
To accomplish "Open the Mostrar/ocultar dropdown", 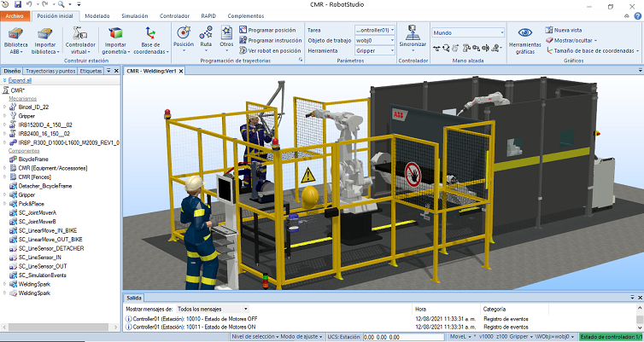I will click(x=571, y=40).
